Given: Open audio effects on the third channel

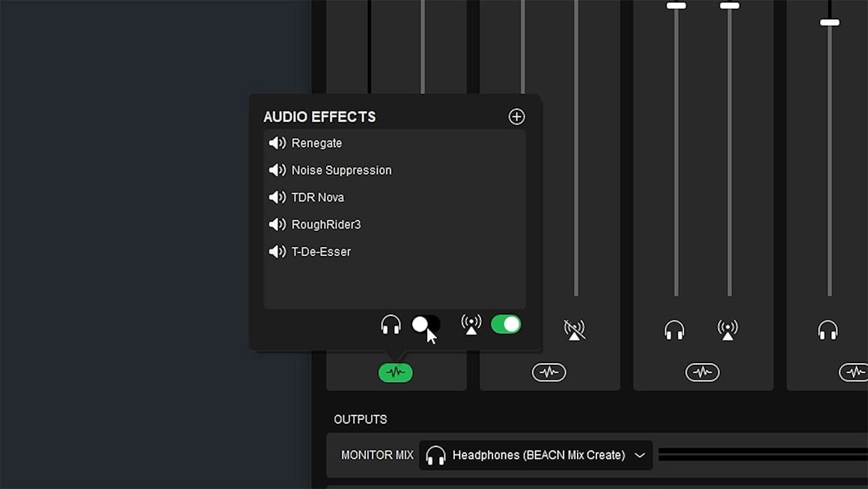Looking at the screenshot, I should pyautogui.click(x=702, y=372).
